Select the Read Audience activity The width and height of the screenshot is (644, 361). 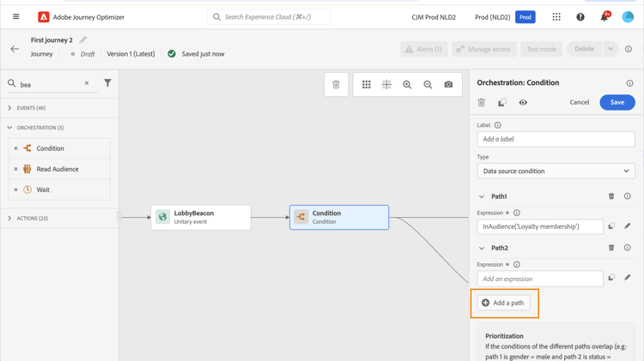click(x=58, y=169)
